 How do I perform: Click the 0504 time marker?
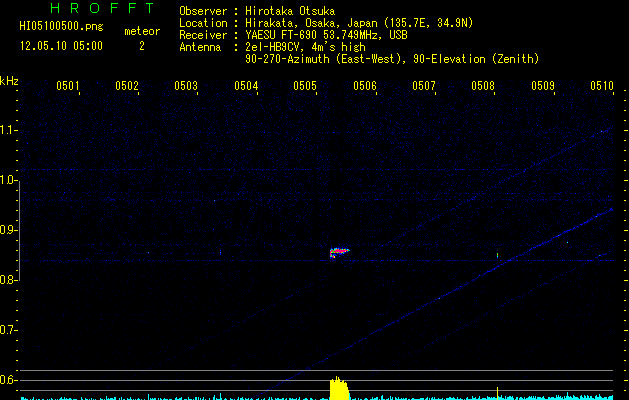246,86
